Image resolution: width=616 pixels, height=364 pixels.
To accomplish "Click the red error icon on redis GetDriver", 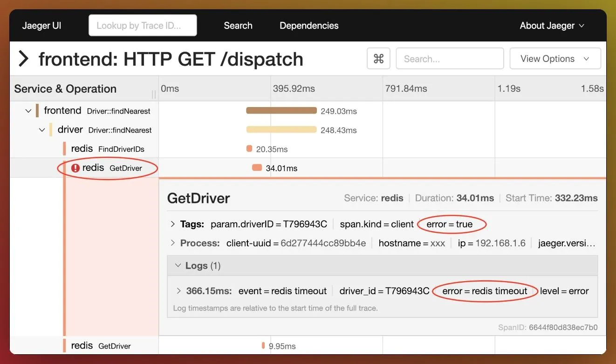I will pos(75,168).
